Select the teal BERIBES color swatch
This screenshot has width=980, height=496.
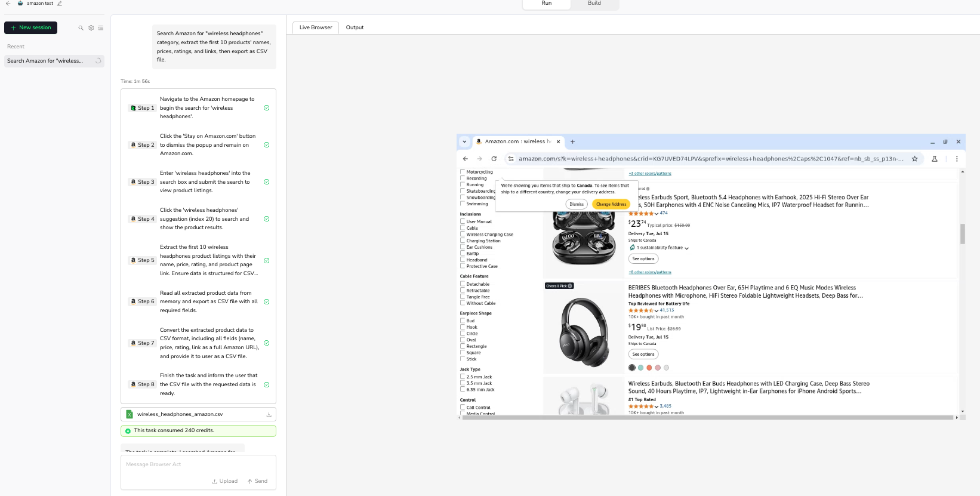pos(640,368)
